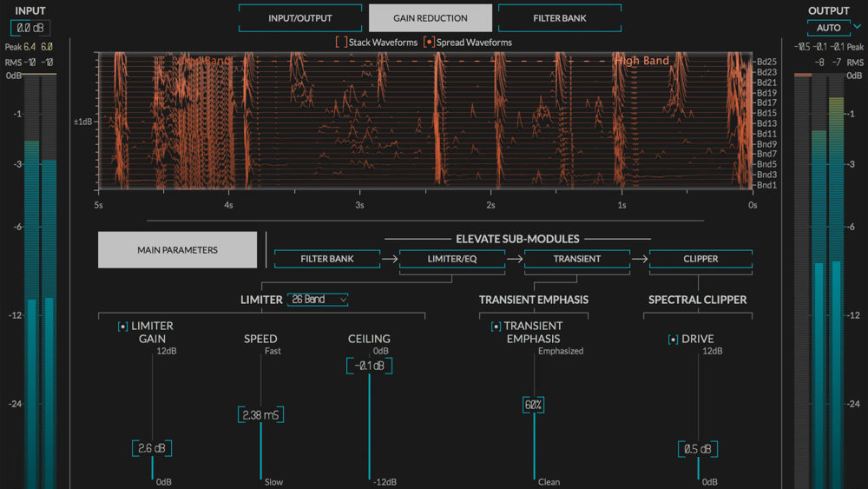Toggle the Transient Emphasis enable checkbox

[x=496, y=327]
